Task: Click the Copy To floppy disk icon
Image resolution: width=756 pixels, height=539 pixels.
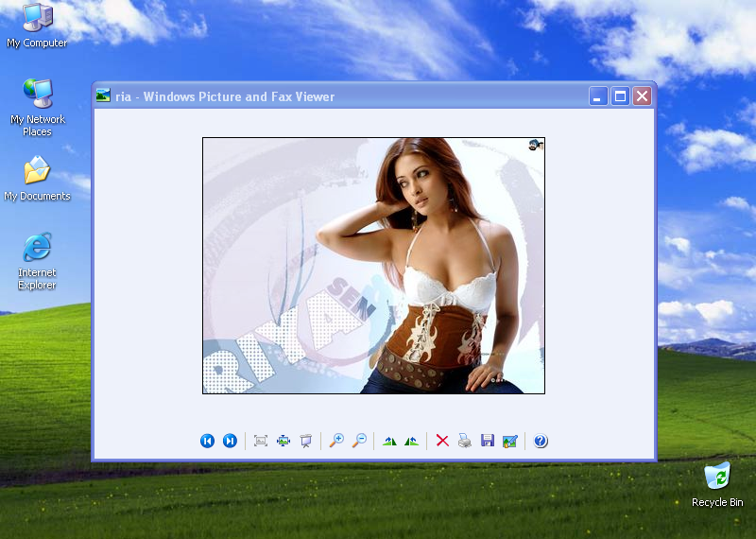Action: (x=488, y=441)
